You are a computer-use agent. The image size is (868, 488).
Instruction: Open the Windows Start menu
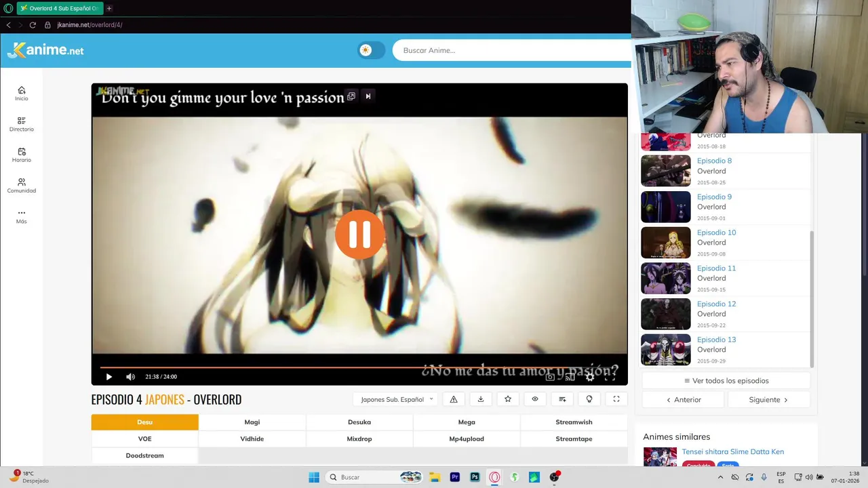[x=314, y=477]
